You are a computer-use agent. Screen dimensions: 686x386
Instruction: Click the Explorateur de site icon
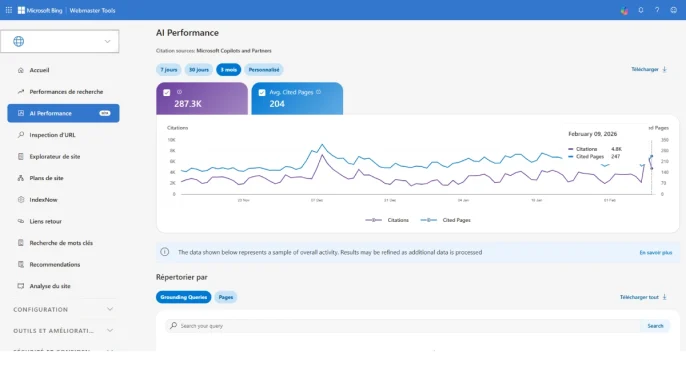pyautogui.click(x=21, y=156)
